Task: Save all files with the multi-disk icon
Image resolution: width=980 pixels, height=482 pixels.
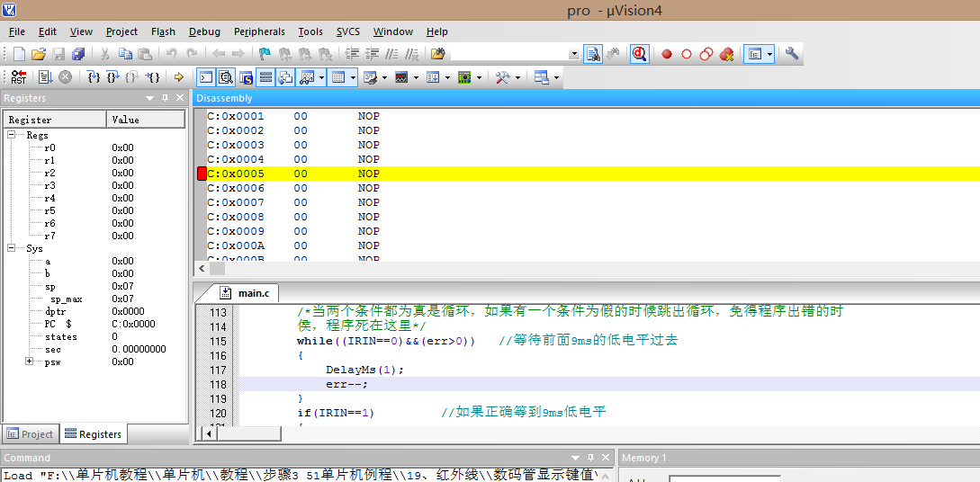Action: 78,54
